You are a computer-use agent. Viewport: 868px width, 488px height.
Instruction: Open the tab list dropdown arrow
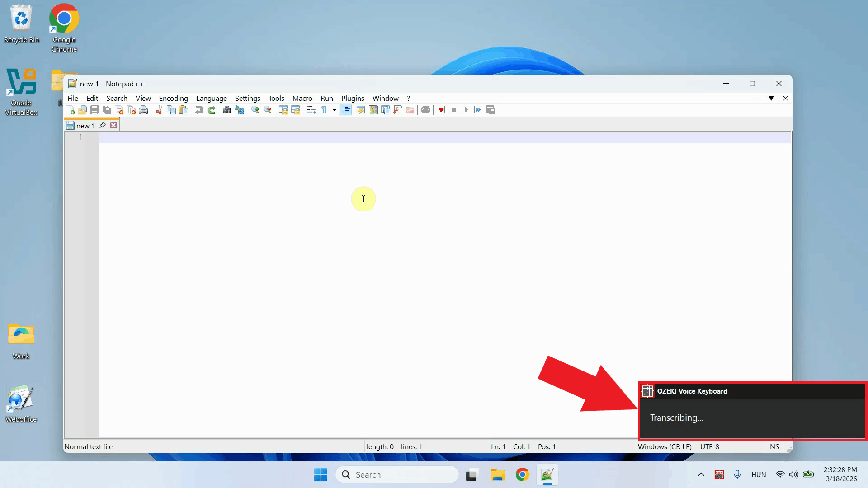click(x=771, y=98)
